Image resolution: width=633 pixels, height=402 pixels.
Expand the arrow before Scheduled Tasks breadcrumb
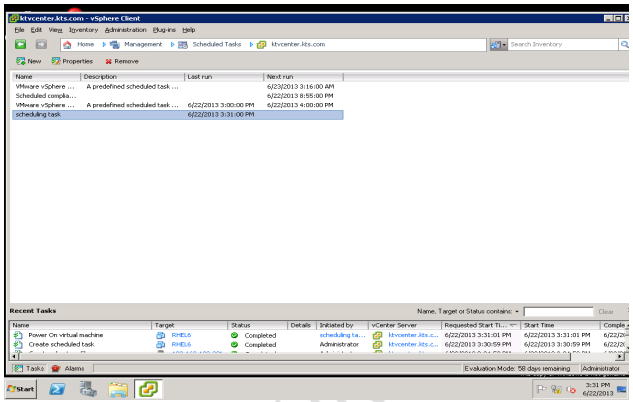coord(172,44)
